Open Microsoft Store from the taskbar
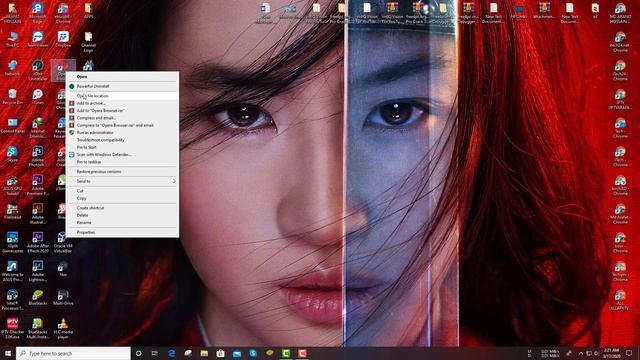The height and width of the screenshot is (360, 640). [220, 353]
